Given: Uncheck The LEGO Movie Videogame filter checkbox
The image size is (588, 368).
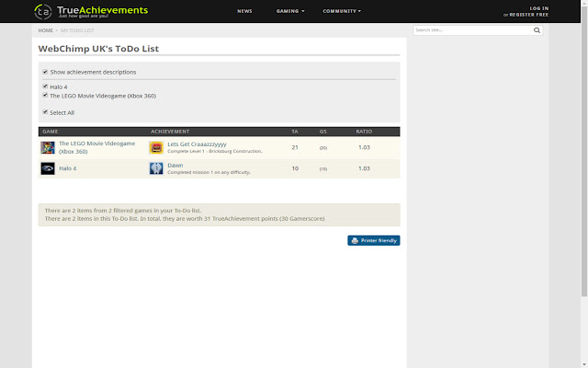Looking at the screenshot, I should pyautogui.click(x=45, y=96).
